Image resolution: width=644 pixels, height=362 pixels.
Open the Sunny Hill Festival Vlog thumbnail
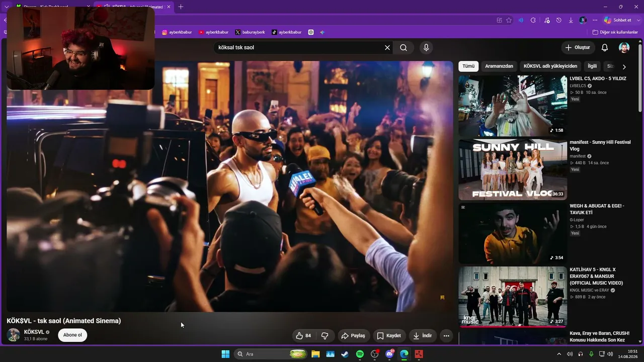pyautogui.click(x=513, y=170)
